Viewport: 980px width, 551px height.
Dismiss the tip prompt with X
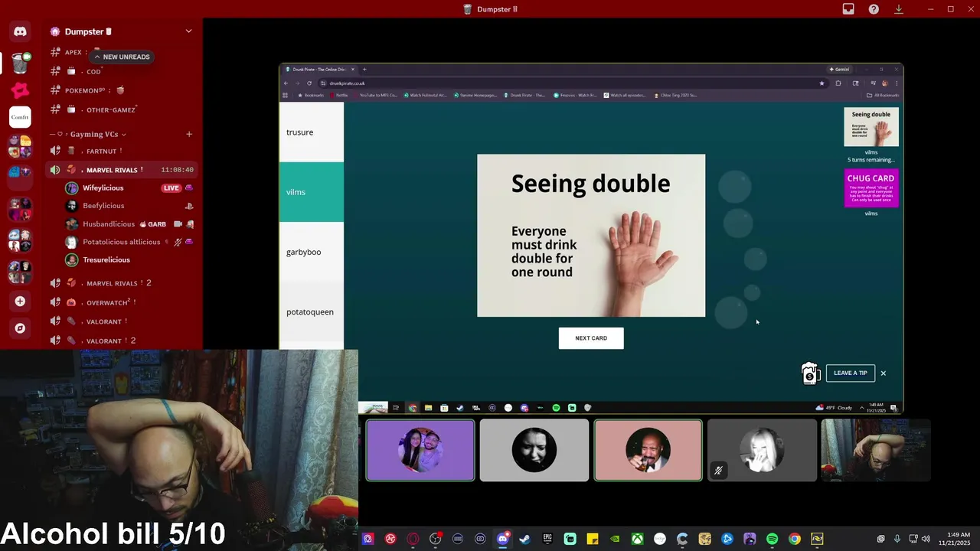[883, 373]
